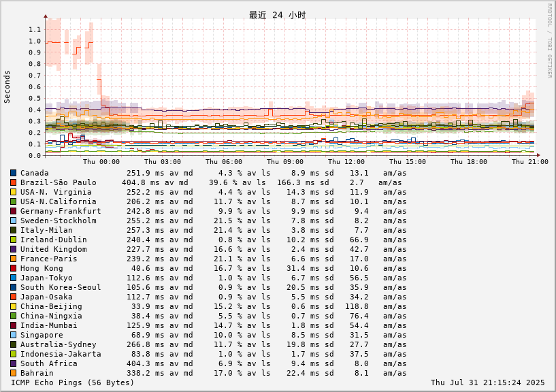556x392 pixels.
Task: Click the Bahrain legend color swatch
Action: tap(13, 373)
